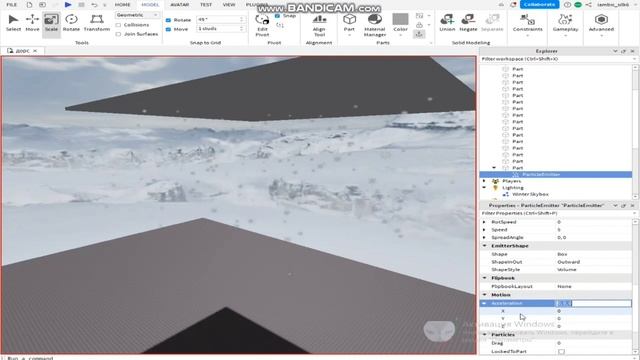Image resolution: width=640 pixels, height=360 pixels.
Task: Toggle the Rotate snap checkbox
Action: [x=168, y=20]
